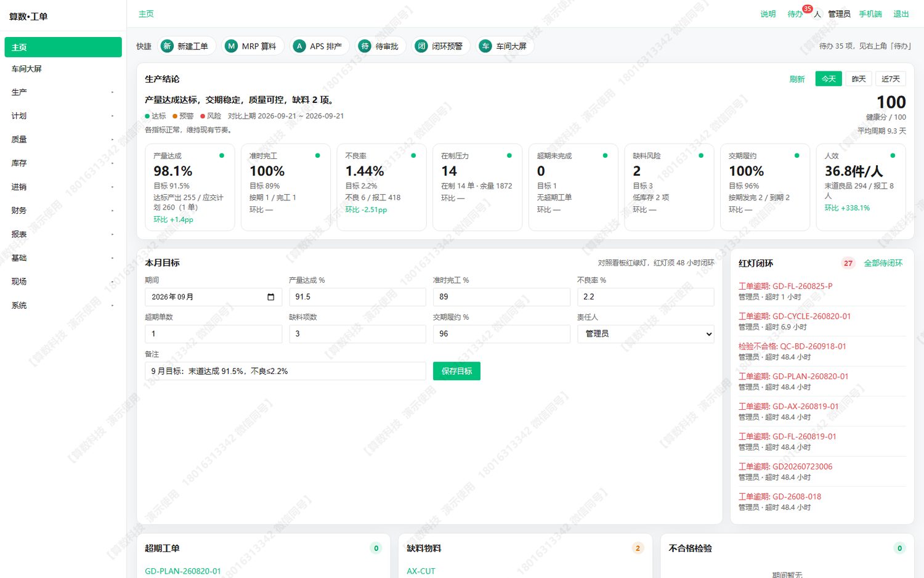Expand the 系统 sidebar menu
The width and height of the screenshot is (924, 578).
[63, 306]
